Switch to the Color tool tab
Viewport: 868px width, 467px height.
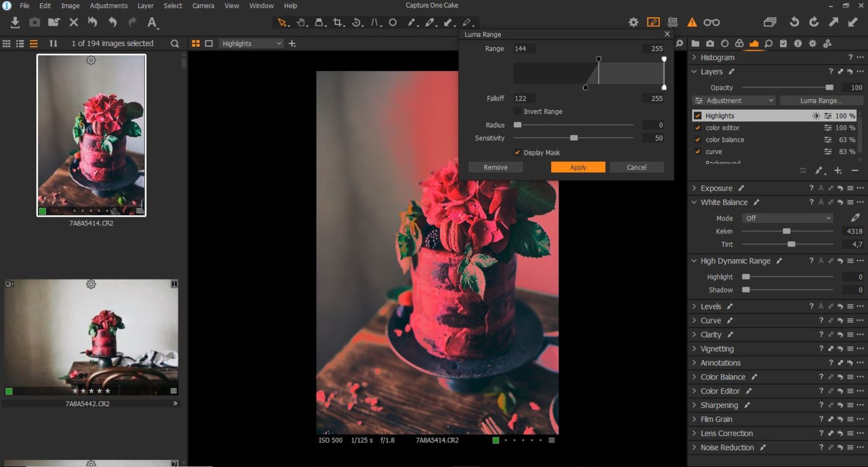pyautogui.click(x=740, y=43)
